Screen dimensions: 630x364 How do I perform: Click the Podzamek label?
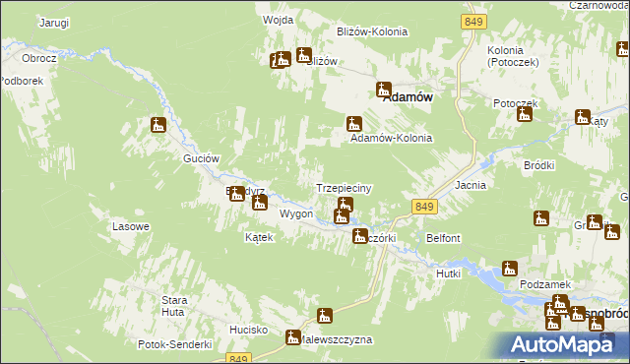click(545, 284)
